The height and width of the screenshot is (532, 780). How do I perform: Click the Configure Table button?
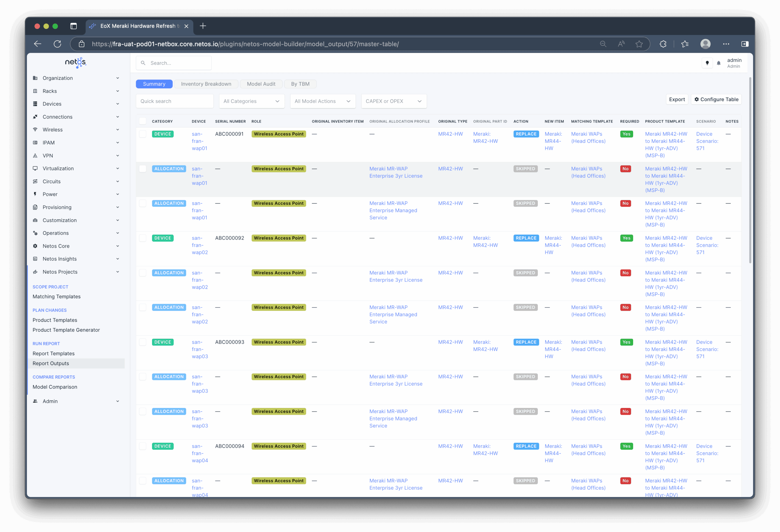pyautogui.click(x=716, y=99)
